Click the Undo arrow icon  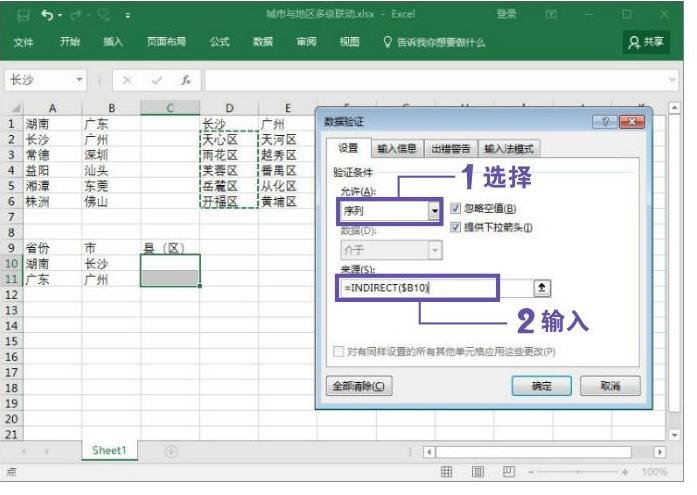[x=47, y=15]
